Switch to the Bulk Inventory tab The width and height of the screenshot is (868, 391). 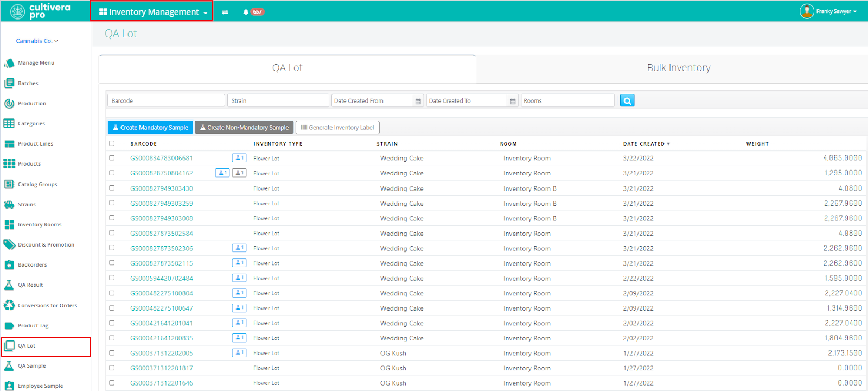[679, 68]
